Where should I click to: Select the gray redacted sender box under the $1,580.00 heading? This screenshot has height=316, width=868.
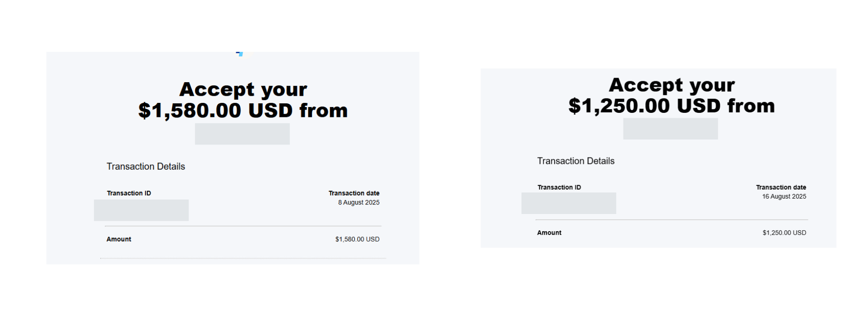242,134
